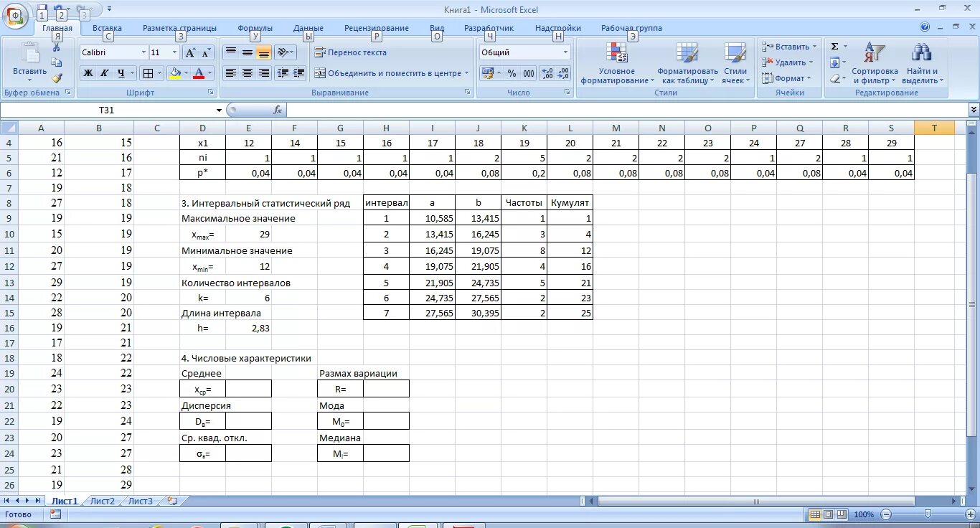Open the Fill down tool

tap(834, 62)
